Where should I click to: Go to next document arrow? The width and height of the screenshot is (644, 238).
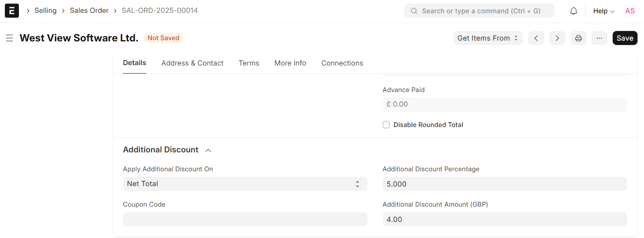click(557, 38)
